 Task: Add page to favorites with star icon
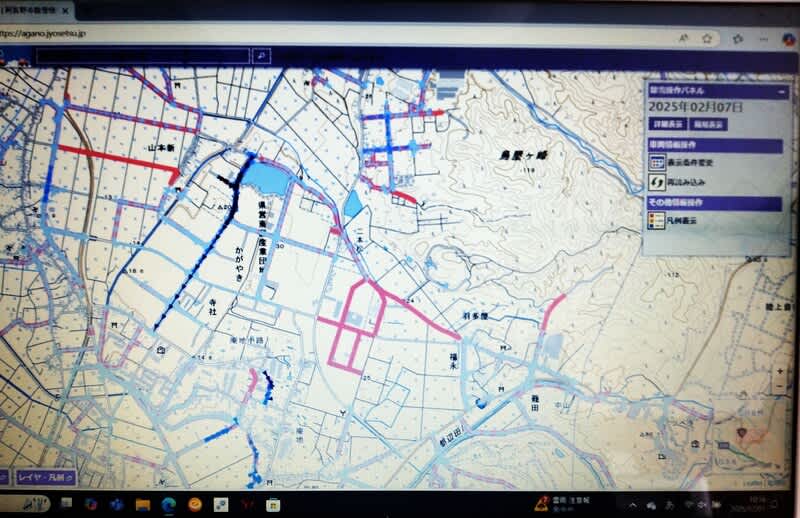pyautogui.click(x=707, y=38)
